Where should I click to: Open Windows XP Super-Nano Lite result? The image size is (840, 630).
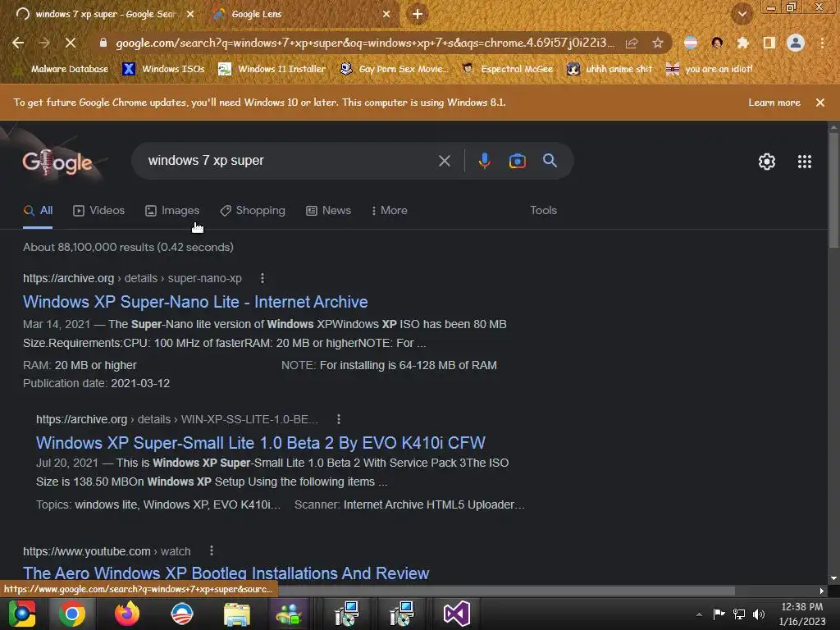click(195, 302)
